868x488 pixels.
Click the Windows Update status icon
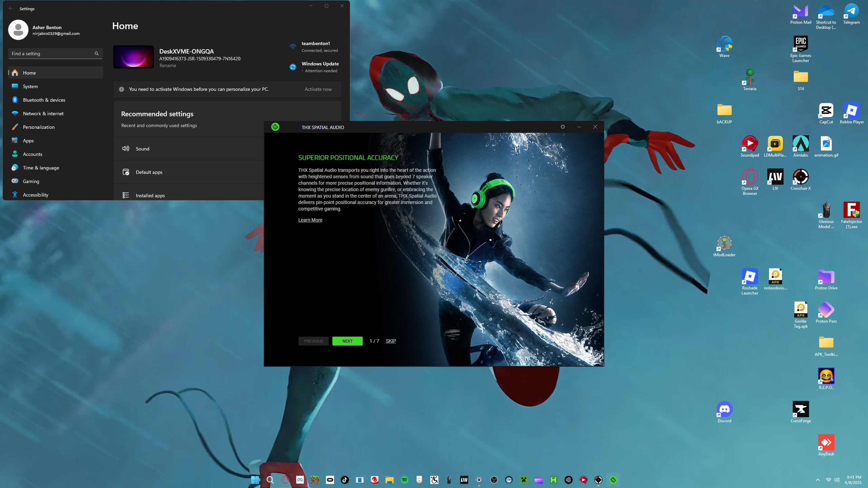click(x=293, y=67)
